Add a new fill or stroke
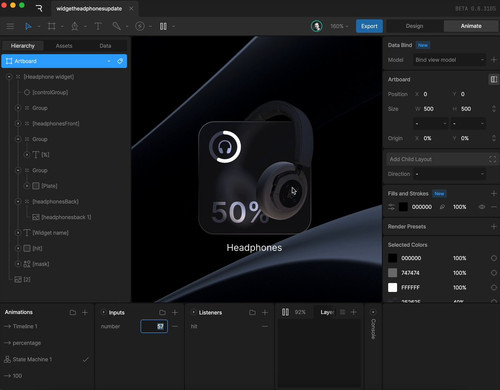The height and width of the screenshot is (390, 500). click(x=494, y=194)
